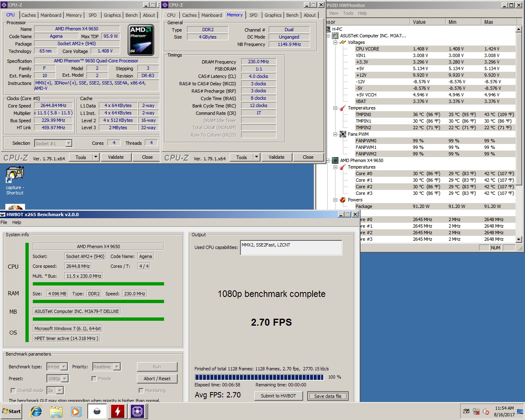Select the Powers flame icon in HWMonitor

coord(343,200)
